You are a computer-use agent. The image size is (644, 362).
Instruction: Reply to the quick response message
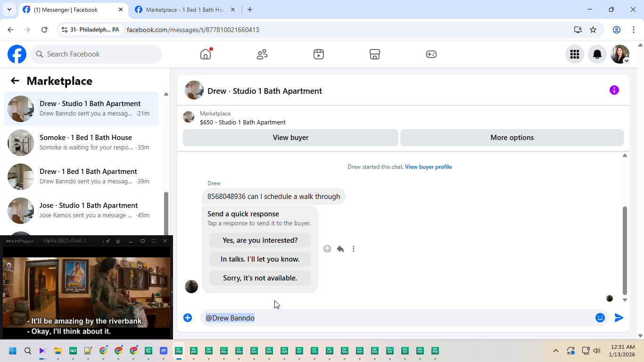coord(340,249)
